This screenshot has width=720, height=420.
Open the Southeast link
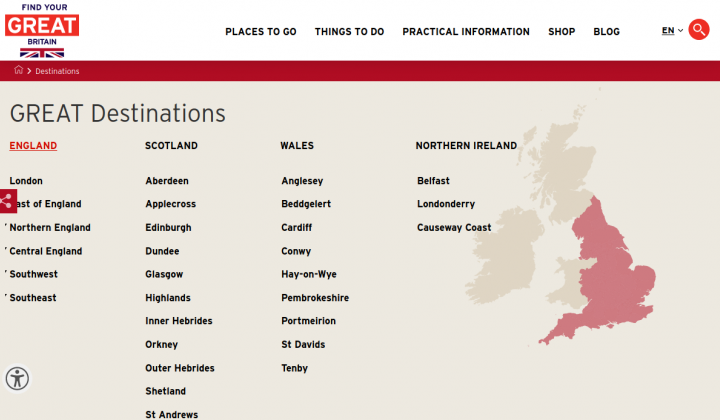(x=33, y=298)
